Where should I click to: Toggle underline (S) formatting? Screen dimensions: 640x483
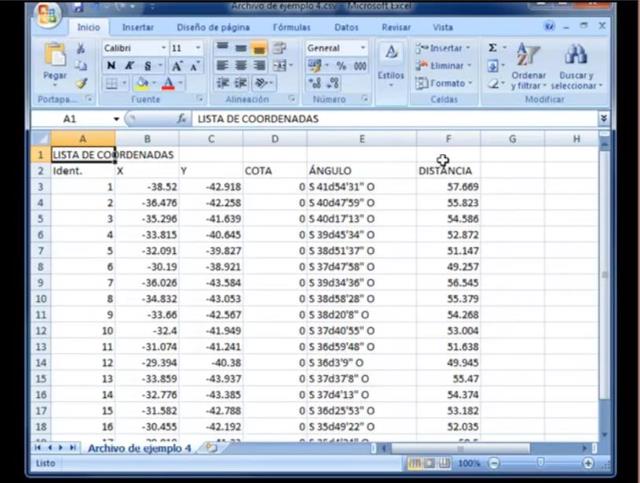pos(148,66)
